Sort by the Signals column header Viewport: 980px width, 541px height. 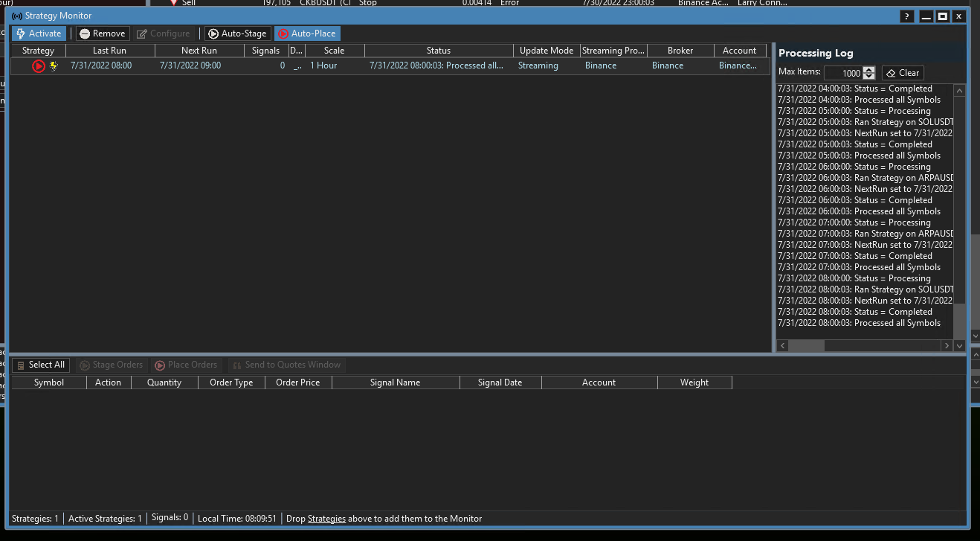[266, 51]
